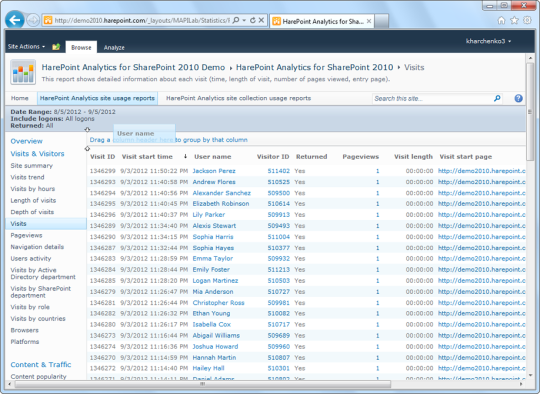This screenshot has height=394, width=540.
Task: Click the address bar refresh icon
Action: 253,20
